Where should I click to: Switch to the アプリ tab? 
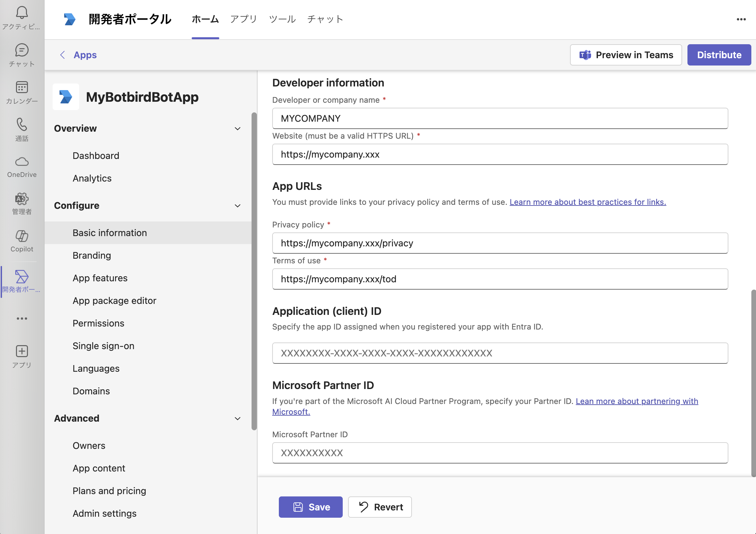click(x=244, y=19)
